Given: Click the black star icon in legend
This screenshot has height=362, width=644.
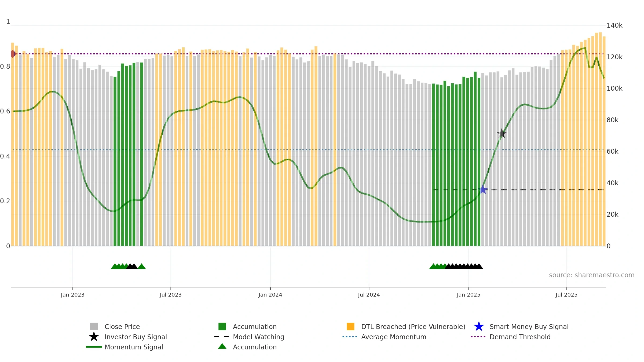Looking at the screenshot, I should click(94, 337).
